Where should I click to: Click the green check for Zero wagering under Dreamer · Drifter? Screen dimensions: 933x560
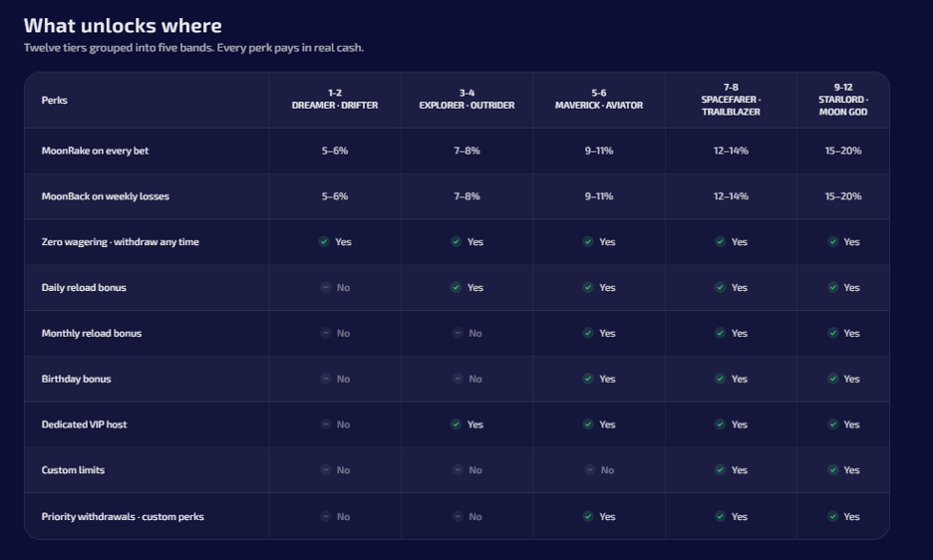click(x=324, y=241)
